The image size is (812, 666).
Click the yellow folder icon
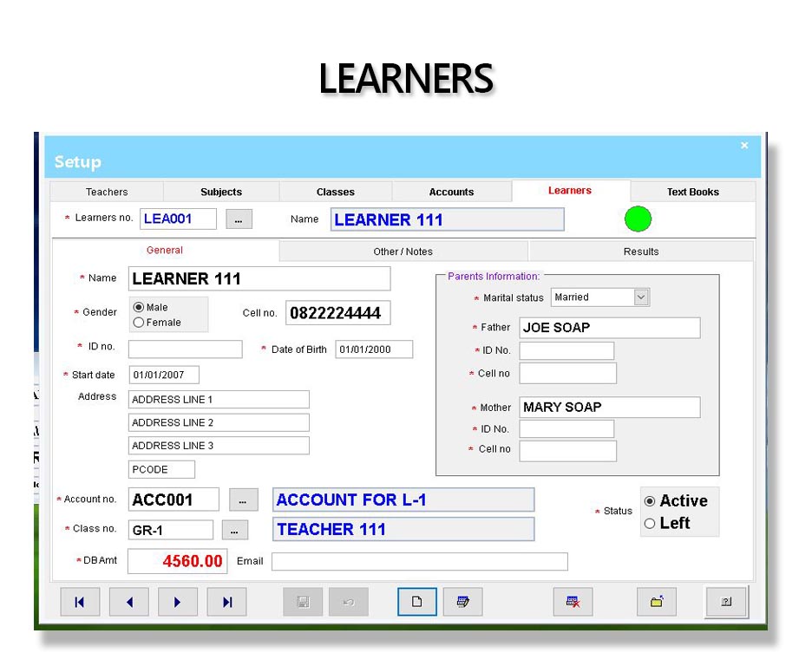point(657,602)
